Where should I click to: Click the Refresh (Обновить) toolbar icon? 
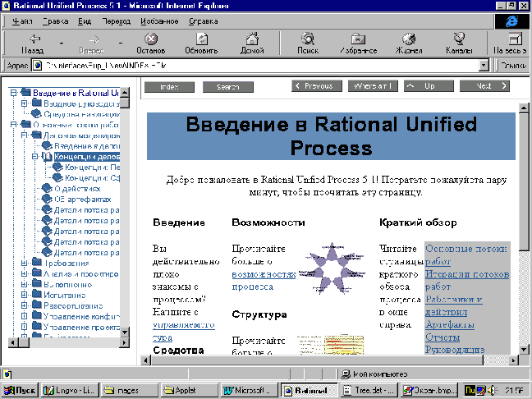point(201,39)
